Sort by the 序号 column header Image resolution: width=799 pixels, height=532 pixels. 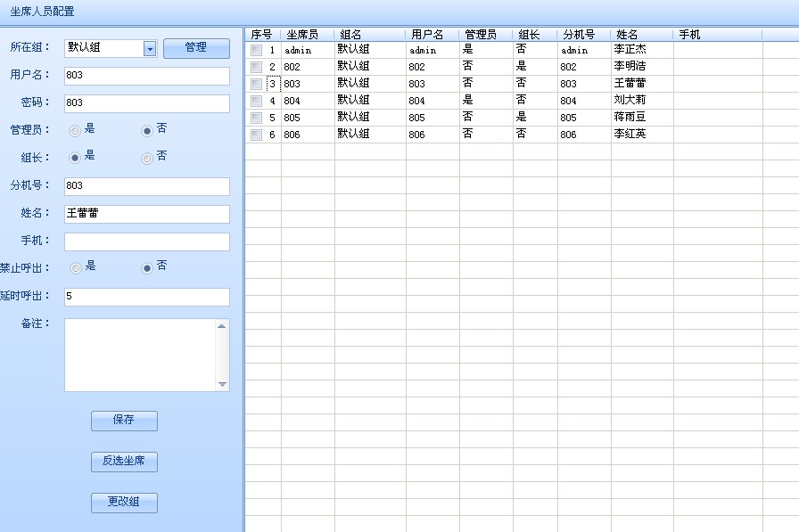(x=263, y=35)
